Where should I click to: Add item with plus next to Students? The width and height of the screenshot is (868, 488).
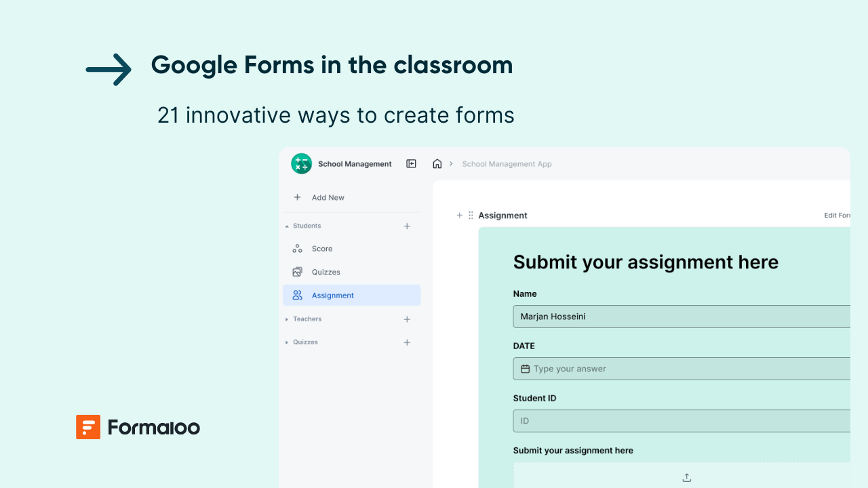(407, 226)
